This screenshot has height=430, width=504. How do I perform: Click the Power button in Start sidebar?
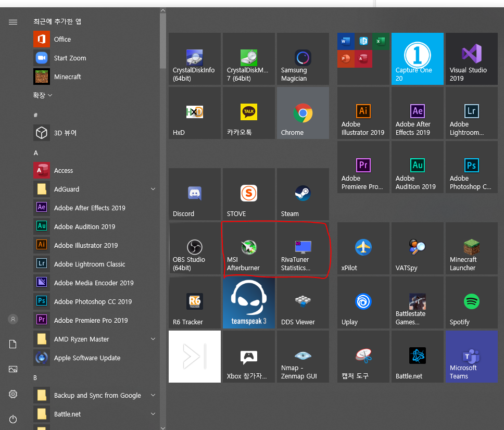coord(13,419)
